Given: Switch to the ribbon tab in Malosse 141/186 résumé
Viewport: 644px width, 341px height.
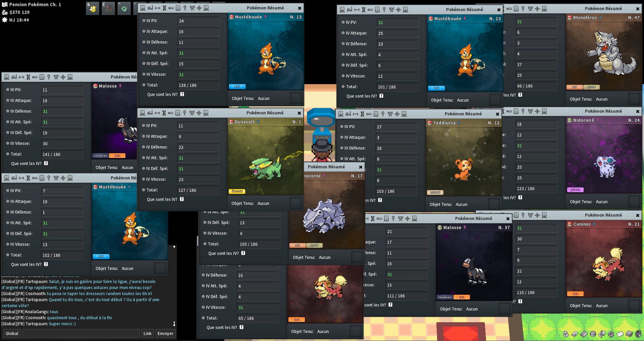Looking at the screenshot, I should click(56, 77).
